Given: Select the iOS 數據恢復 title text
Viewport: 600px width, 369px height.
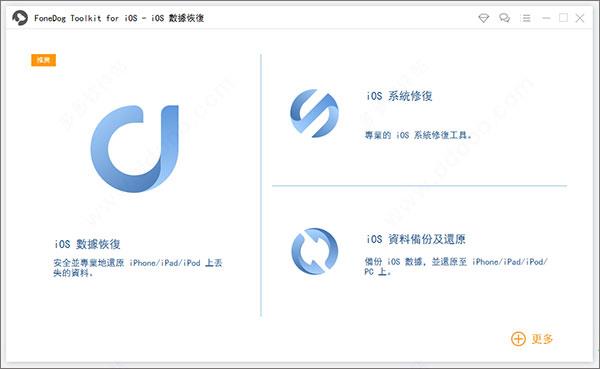Looking at the screenshot, I should (87, 244).
